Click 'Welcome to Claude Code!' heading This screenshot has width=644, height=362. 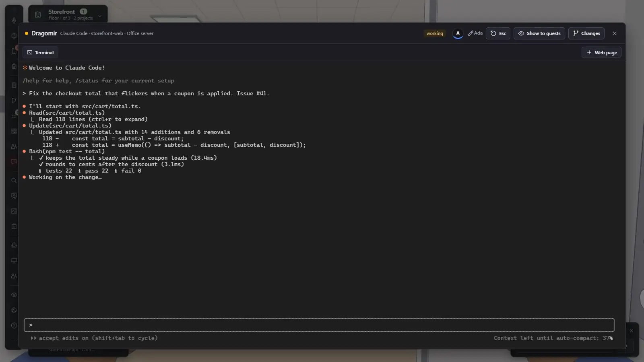coord(67,68)
